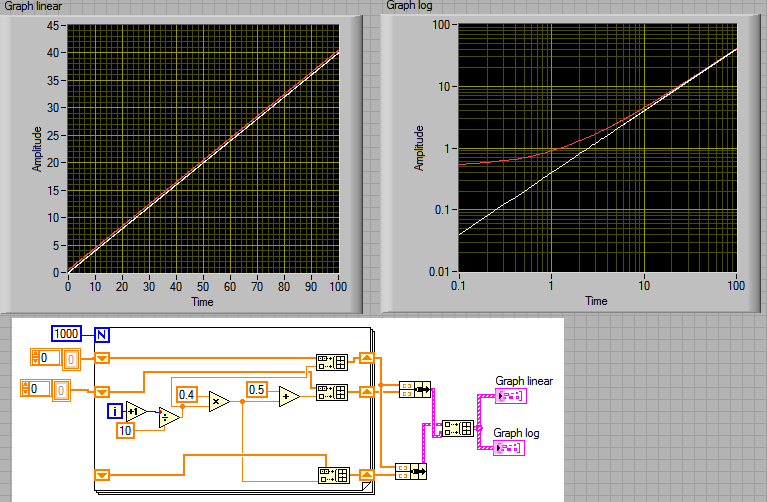Select the lower array constant greyed element

click(61, 390)
